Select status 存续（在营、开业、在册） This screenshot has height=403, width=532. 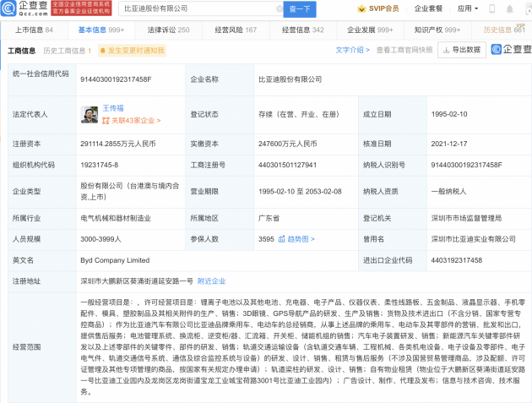click(299, 114)
